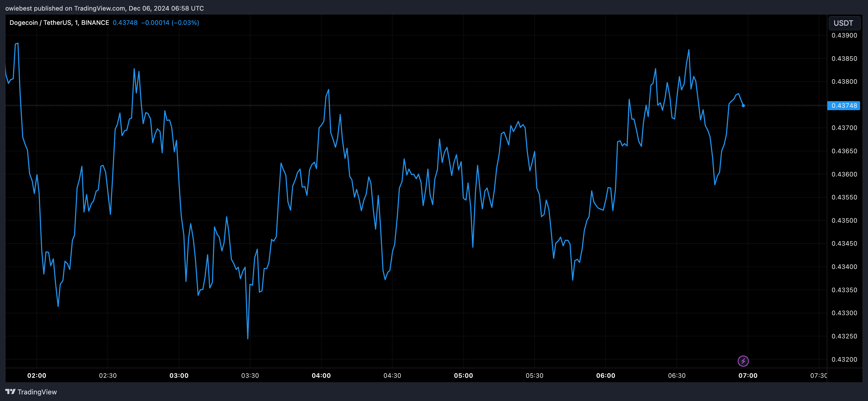868x401 pixels.
Task: Click the 0.43650 price axis label
Action: (844, 151)
